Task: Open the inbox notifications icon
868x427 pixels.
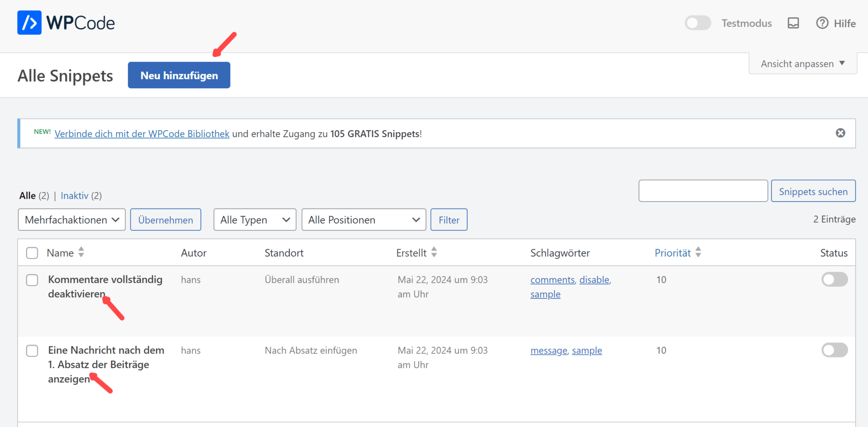Action: coord(793,23)
